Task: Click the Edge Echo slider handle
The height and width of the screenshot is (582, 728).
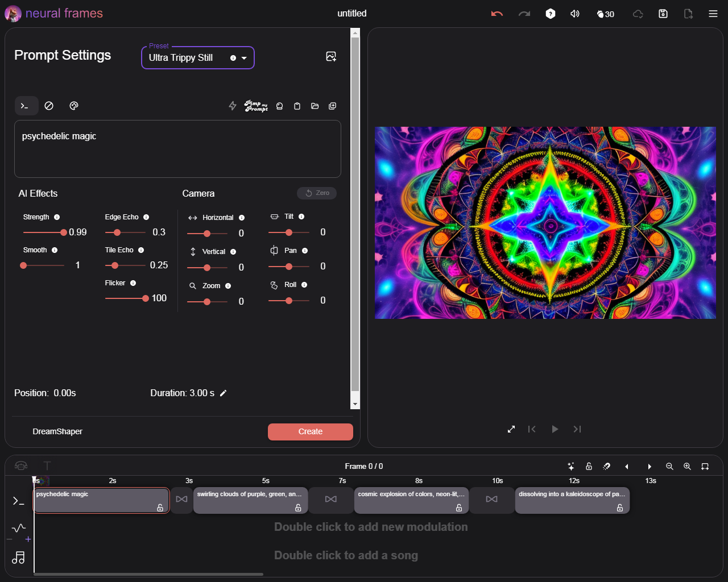Action: [117, 232]
